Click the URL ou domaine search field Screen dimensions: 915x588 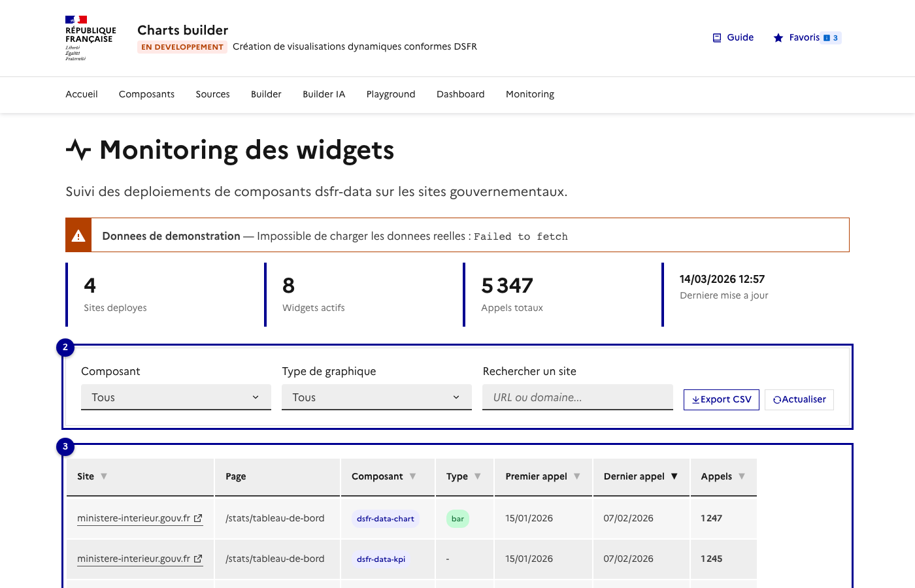[x=577, y=397]
